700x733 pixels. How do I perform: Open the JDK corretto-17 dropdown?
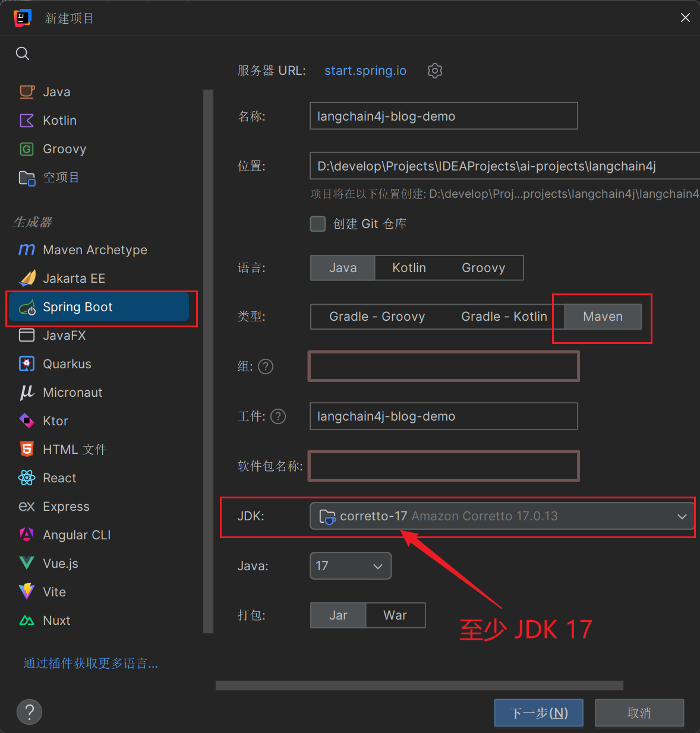(502, 516)
